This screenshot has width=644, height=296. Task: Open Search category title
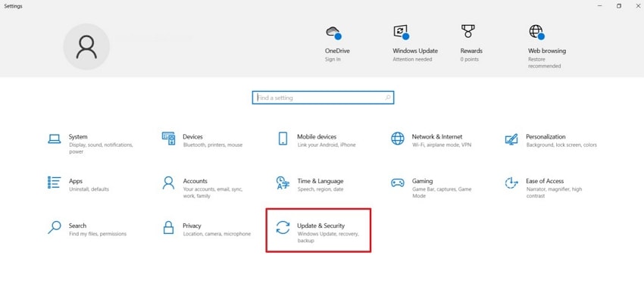pos(77,226)
